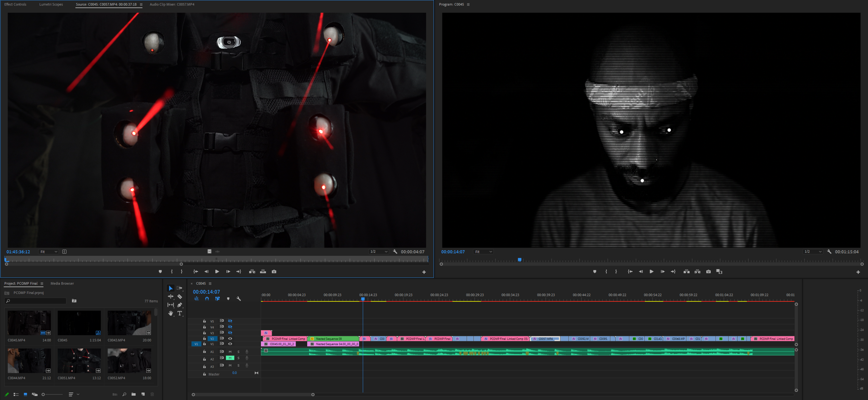Click the New Bin folder button
The width and height of the screenshot is (868, 400).
[134, 394]
